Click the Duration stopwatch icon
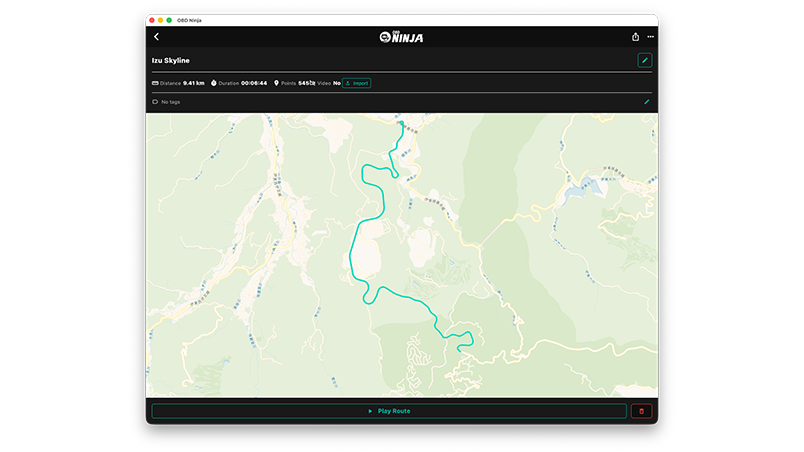The height and width of the screenshot is (452, 804). 213,83
